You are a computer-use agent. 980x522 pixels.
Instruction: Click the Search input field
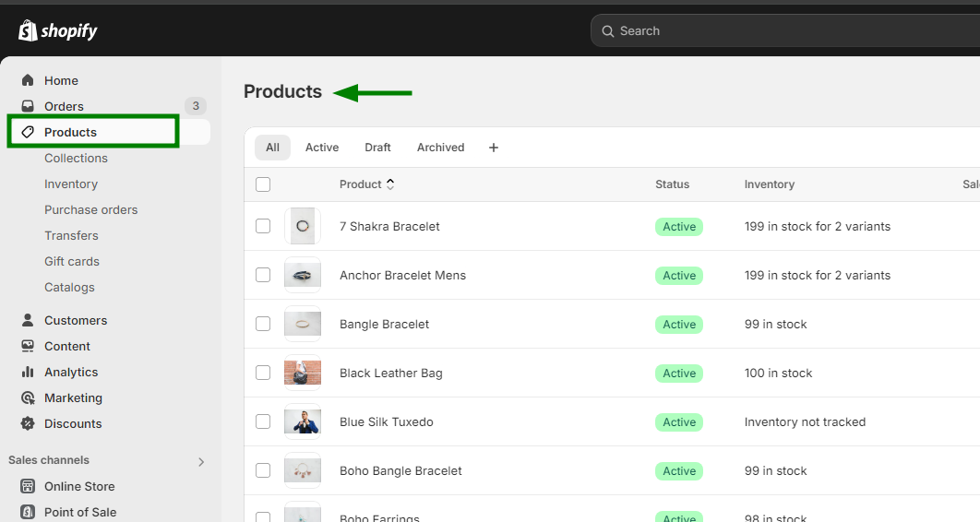(784, 30)
